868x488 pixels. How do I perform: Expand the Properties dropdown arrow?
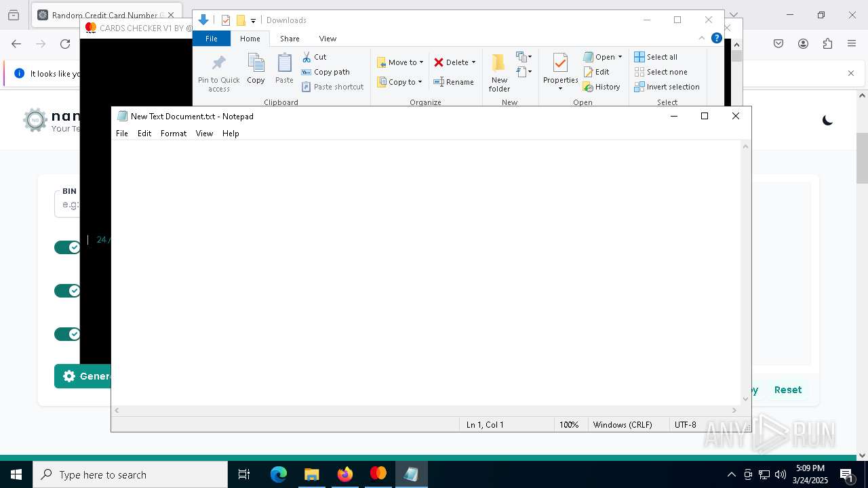(560, 89)
